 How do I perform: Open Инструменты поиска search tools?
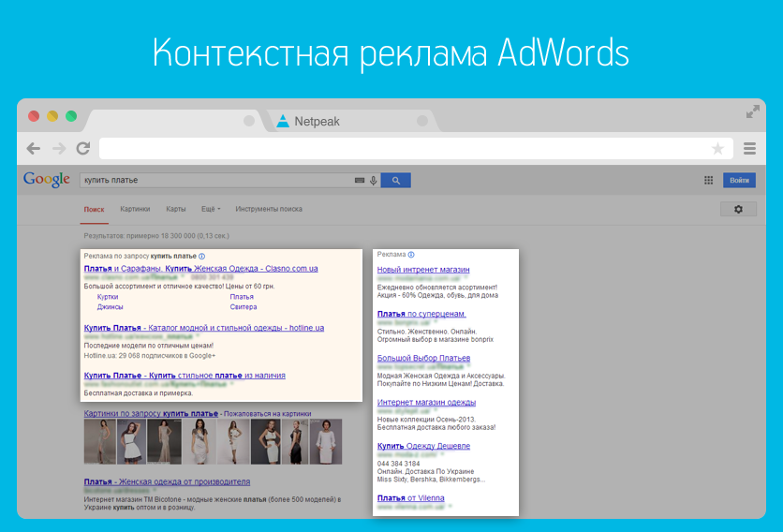269,209
